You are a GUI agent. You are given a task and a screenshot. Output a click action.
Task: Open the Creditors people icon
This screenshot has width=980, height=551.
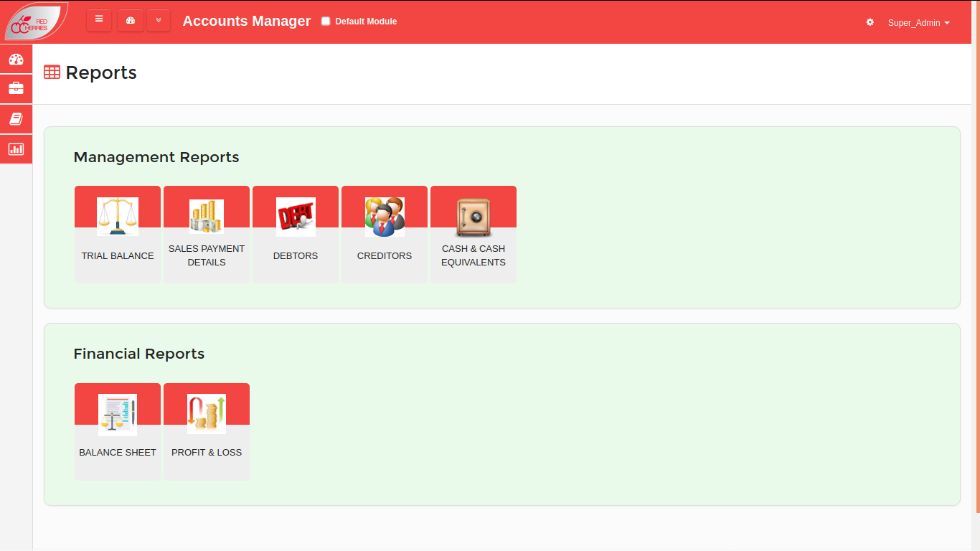click(385, 217)
